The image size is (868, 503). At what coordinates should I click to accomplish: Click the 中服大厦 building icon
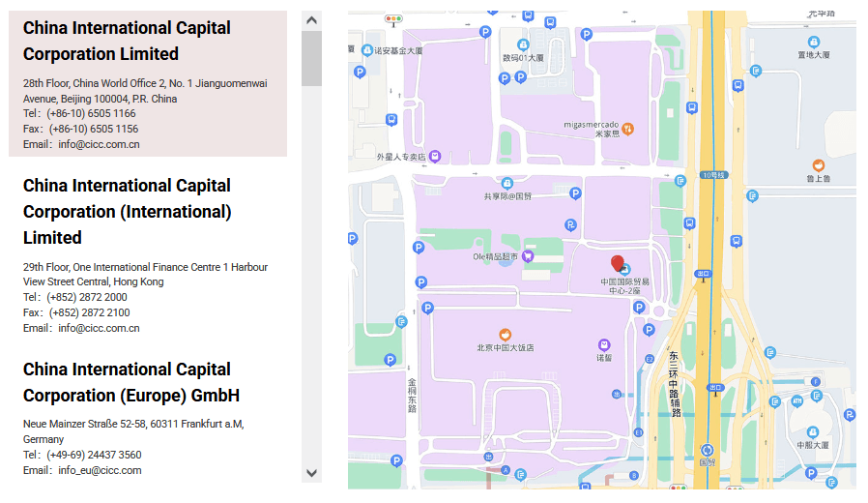(x=812, y=432)
